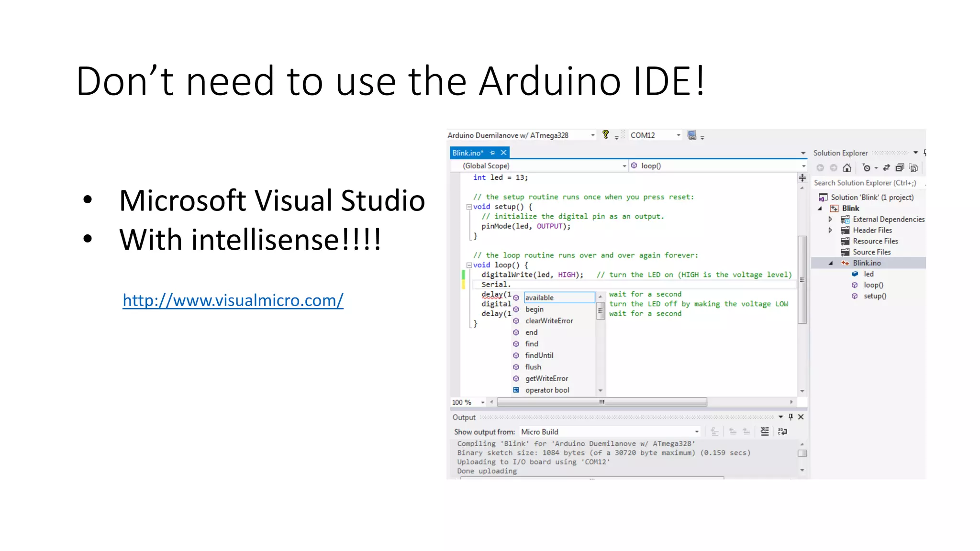Click Sync with Active Document icon
The width and height of the screenshot is (980, 551).
[886, 168]
